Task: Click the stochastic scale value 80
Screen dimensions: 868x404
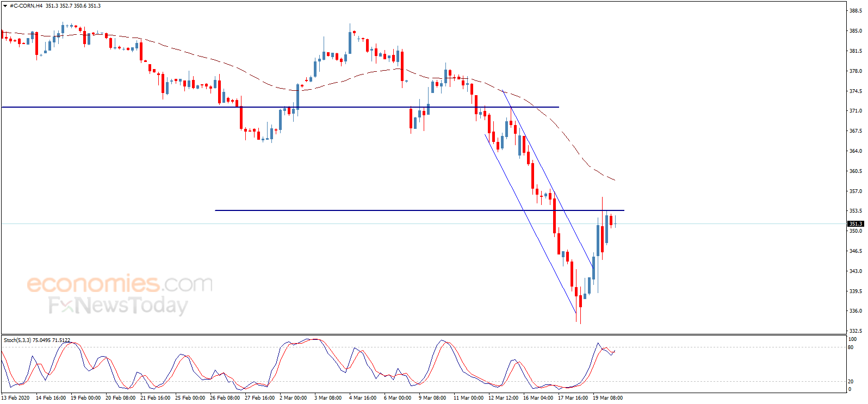Action: click(x=851, y=347)
